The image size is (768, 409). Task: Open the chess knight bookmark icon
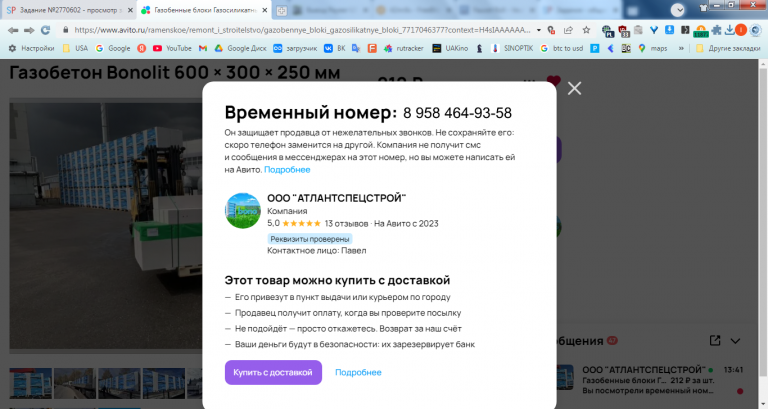(480, 48)
